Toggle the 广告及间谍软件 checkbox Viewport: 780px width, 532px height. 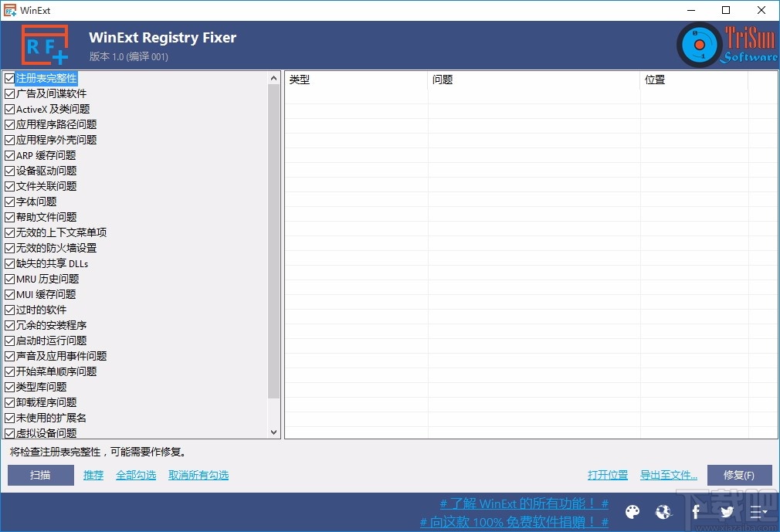8,93
